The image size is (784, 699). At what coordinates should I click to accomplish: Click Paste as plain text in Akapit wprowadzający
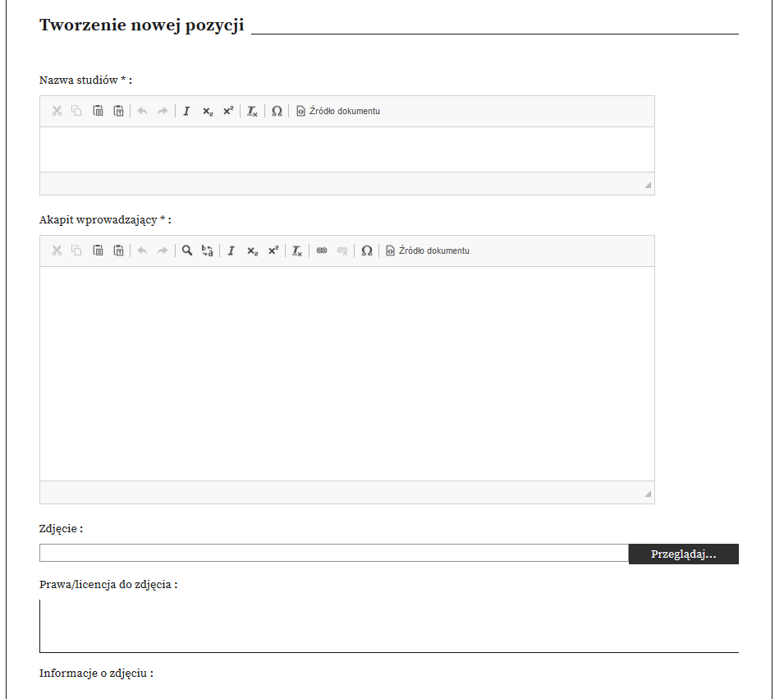[x=118, y=251]
